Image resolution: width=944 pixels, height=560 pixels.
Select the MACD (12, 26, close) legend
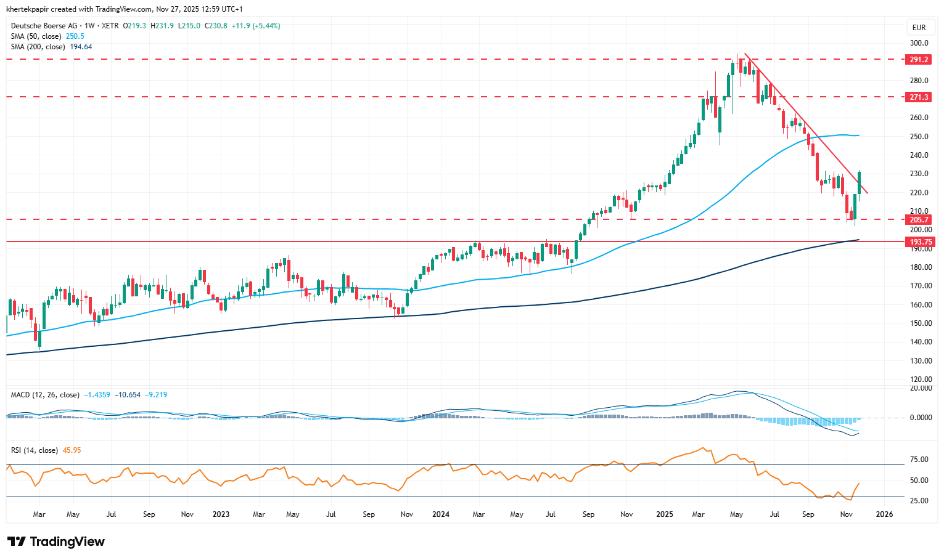(46, 395)
